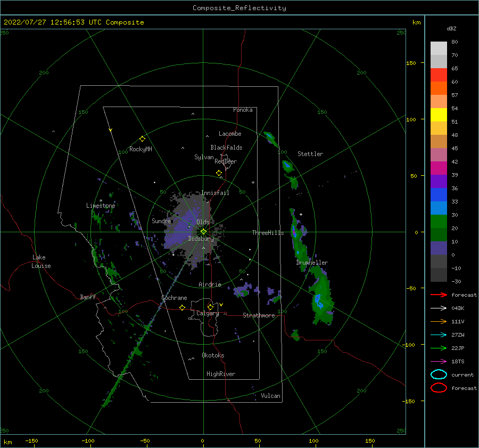Click the 22JP legend text
Screen dimensions: 479x448
[458, 348]
